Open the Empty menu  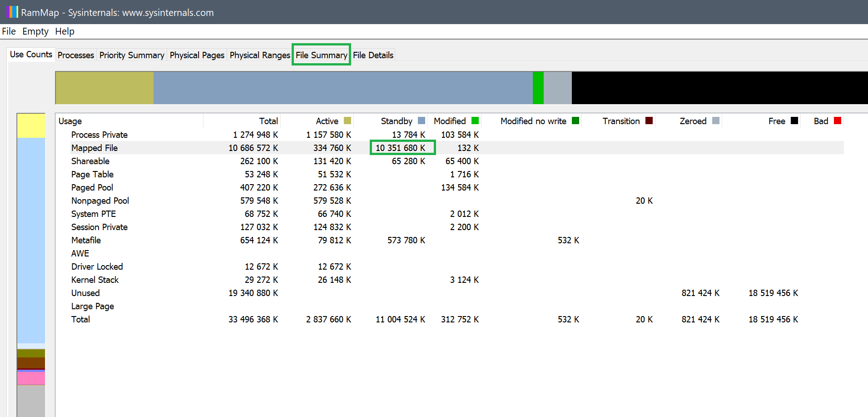tap(35, 31)
